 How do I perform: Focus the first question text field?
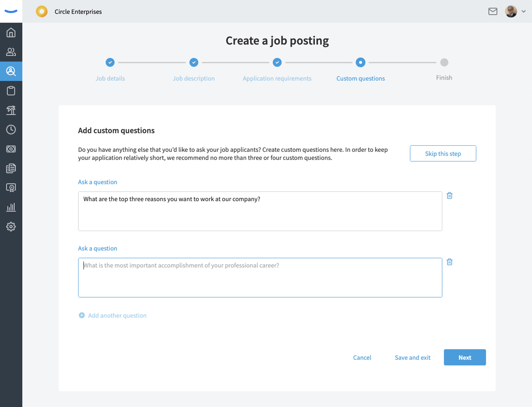pyautogui.click(x=260, y=211)
